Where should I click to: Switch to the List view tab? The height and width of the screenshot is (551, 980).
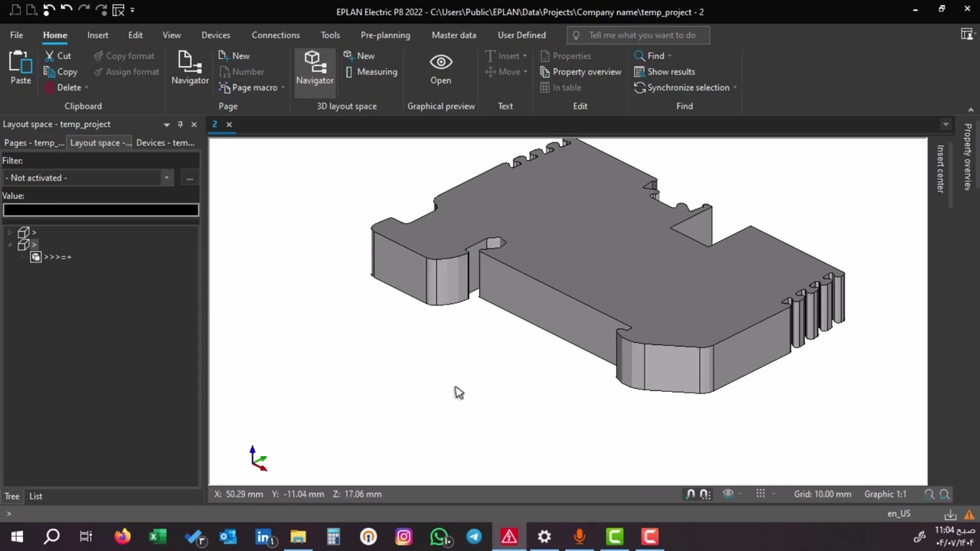[36, 496]
